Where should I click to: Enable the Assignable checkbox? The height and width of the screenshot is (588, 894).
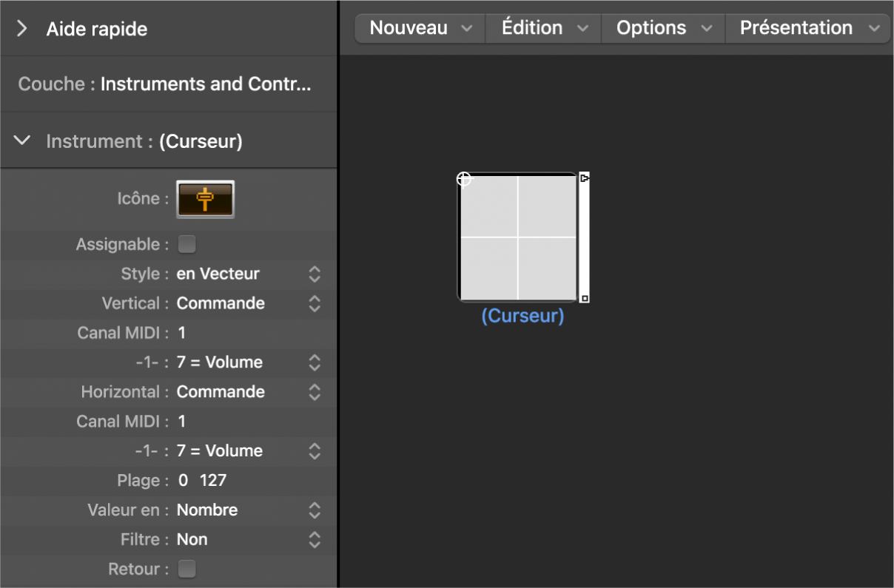(x=187, y=244)
